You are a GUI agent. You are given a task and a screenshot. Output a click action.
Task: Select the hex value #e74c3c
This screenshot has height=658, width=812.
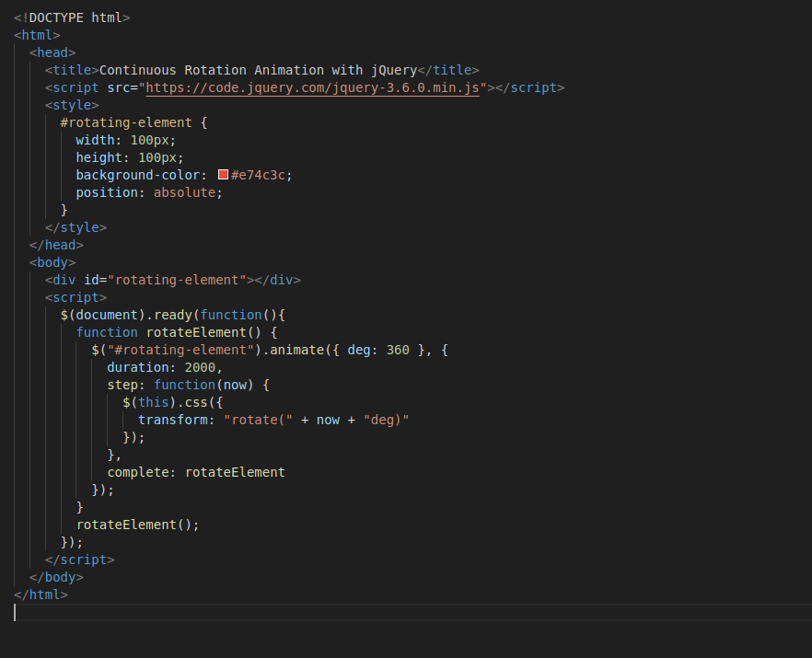click(258, 174)
